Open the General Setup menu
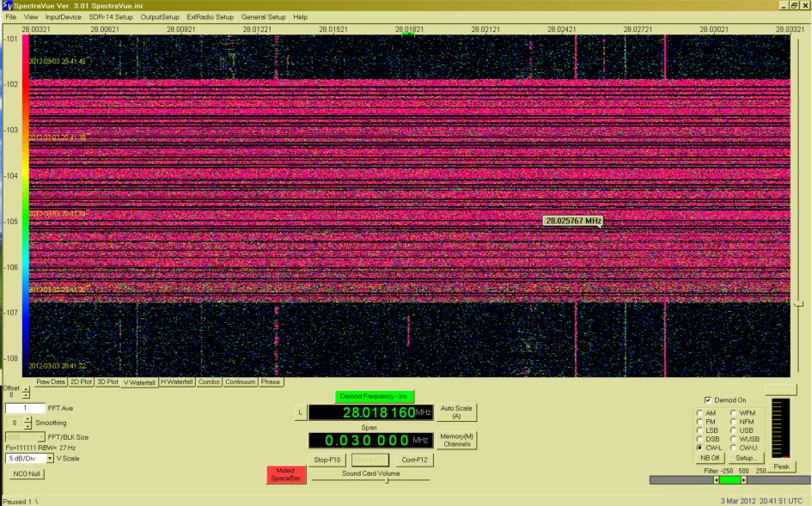 tap(263, 17)
